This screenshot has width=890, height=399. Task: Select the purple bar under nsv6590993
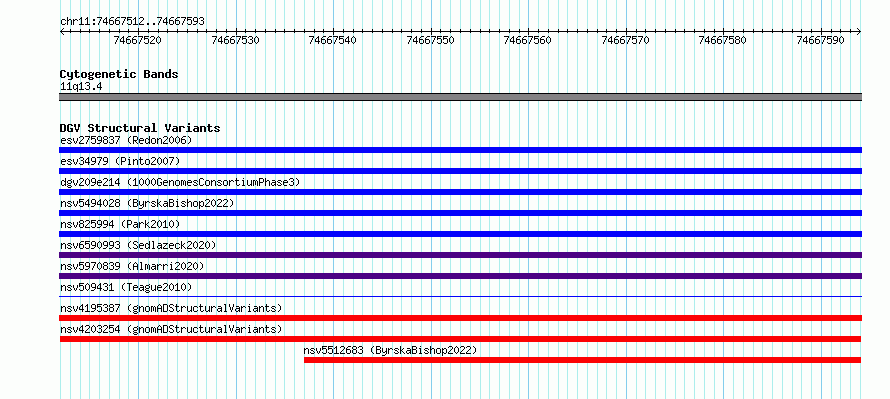[460, 255]
